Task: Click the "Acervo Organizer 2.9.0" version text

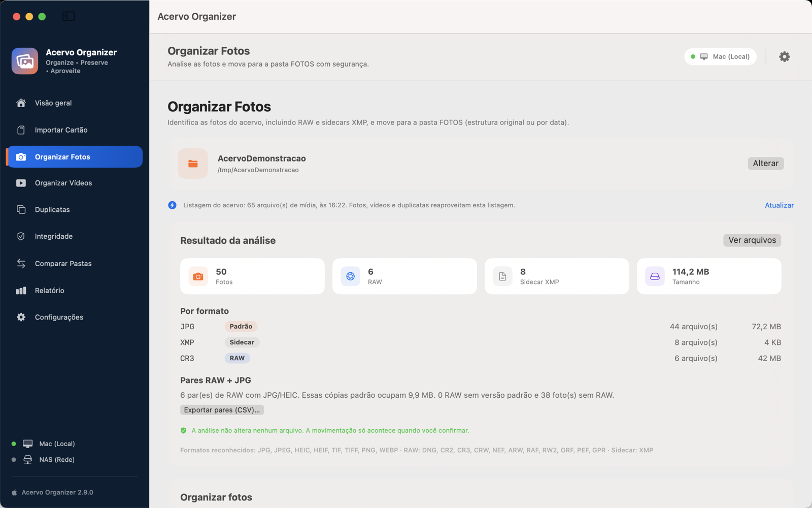Action: pos(57,492)
